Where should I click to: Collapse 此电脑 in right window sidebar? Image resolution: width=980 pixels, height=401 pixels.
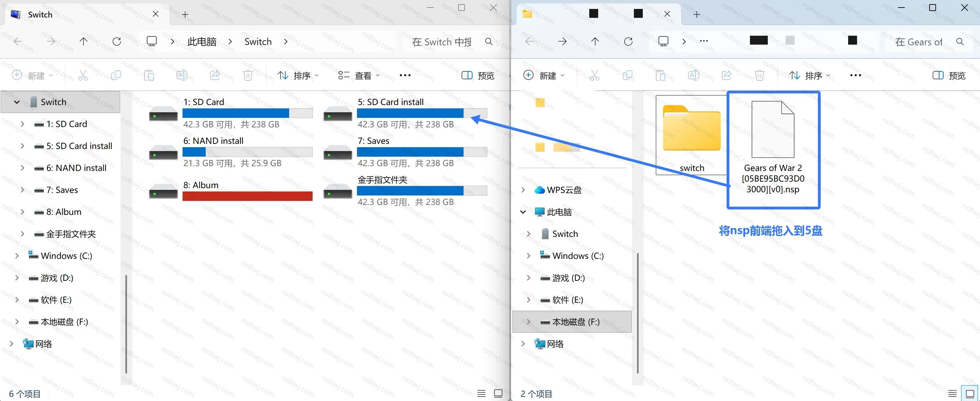point(523,212)
